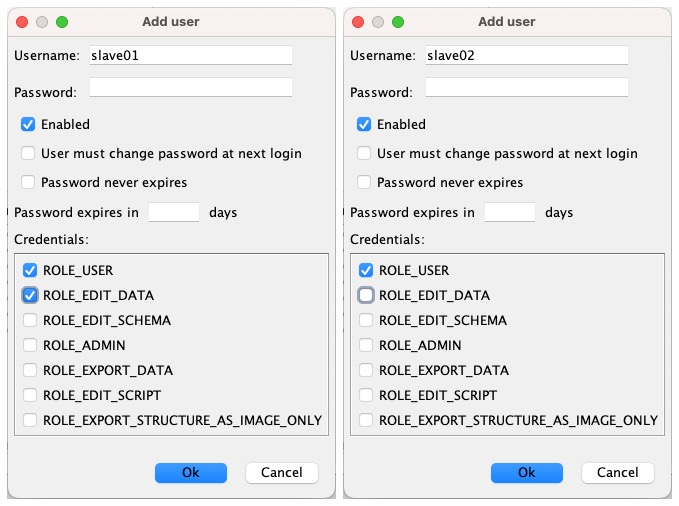Enable ROLE_EDIT_DATA for user slave02
679x506 pixels.
(x=366, y=295)
